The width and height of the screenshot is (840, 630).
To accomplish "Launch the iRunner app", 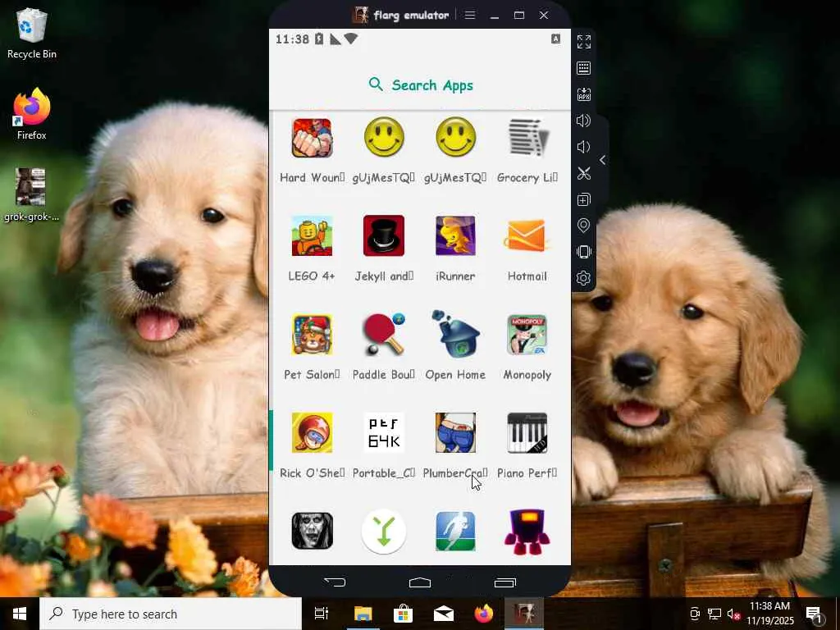I will pos(455,236).
